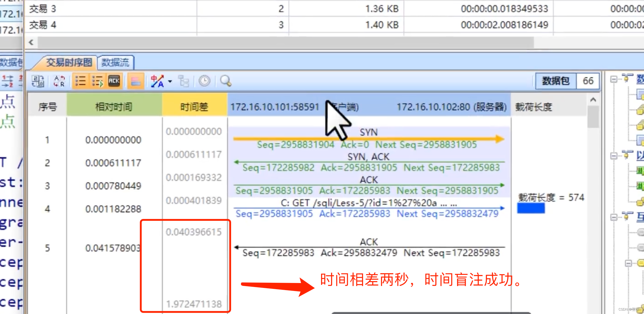Screen dimensions: 644x314
Task: Click the Chinese-to-A translation icon
Action: tap(157, 81)
